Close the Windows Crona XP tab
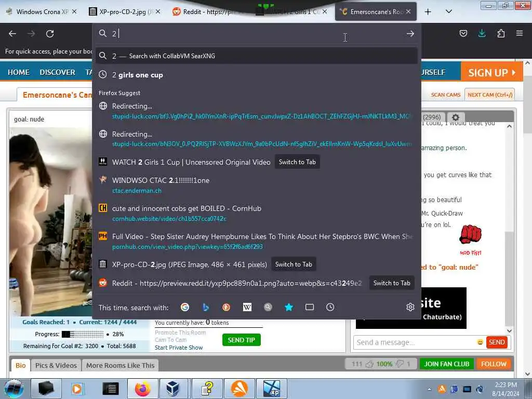 [x=74, y=11]
